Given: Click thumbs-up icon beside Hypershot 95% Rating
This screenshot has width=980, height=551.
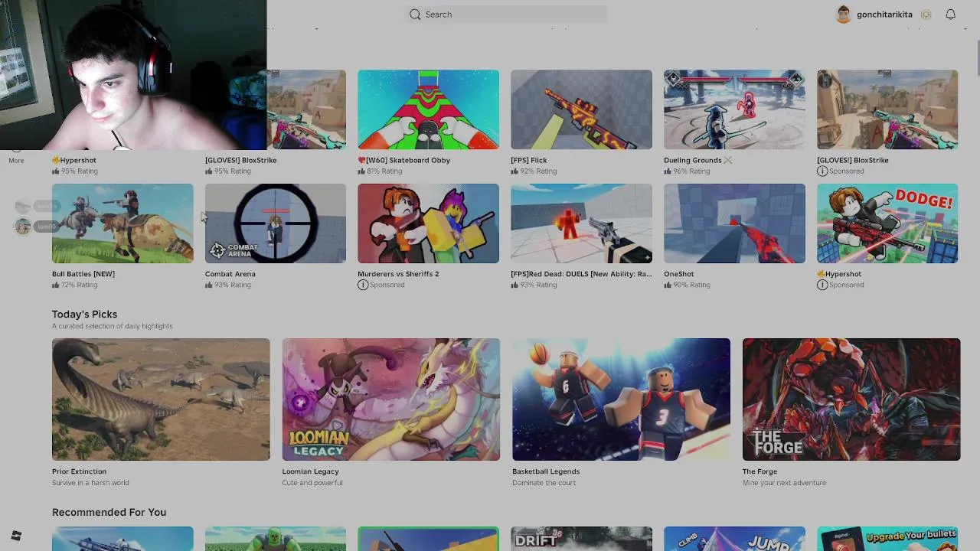Looking at the screenshot, I should (56, 171).
